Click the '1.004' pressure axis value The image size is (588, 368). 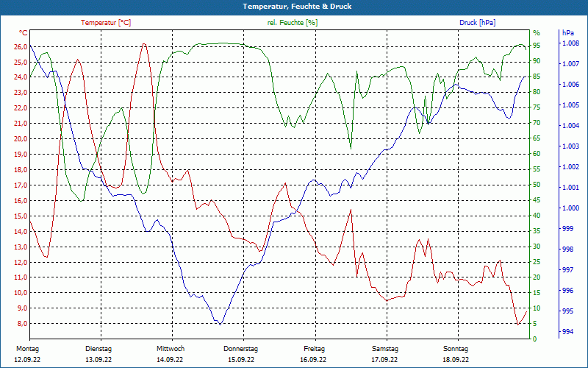point(571,126)
